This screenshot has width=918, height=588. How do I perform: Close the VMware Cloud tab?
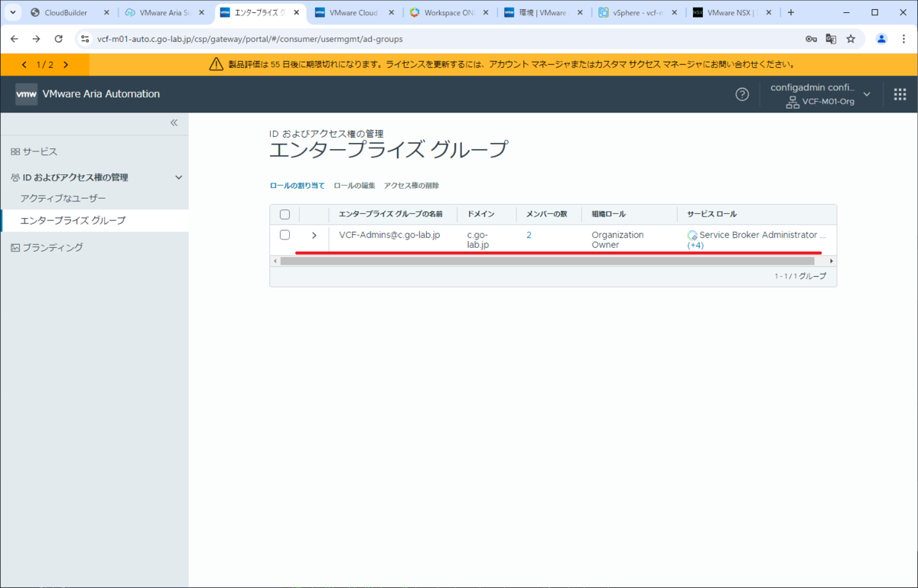(x=392, y=13)
